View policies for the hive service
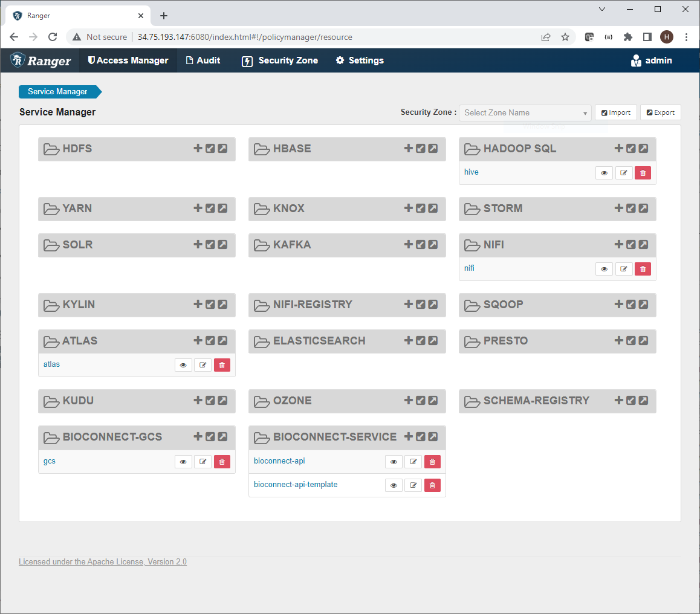Image resolution: width=700 pixels, height=614 pixels. [603, 172]
